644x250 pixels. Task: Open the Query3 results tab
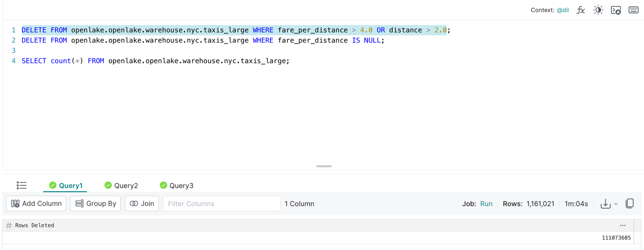176,185
